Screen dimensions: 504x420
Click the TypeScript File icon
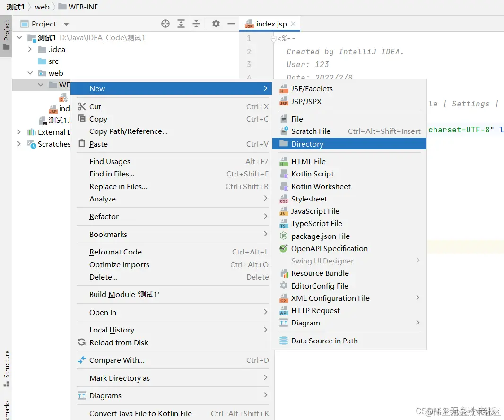click(x=284, y=224)
